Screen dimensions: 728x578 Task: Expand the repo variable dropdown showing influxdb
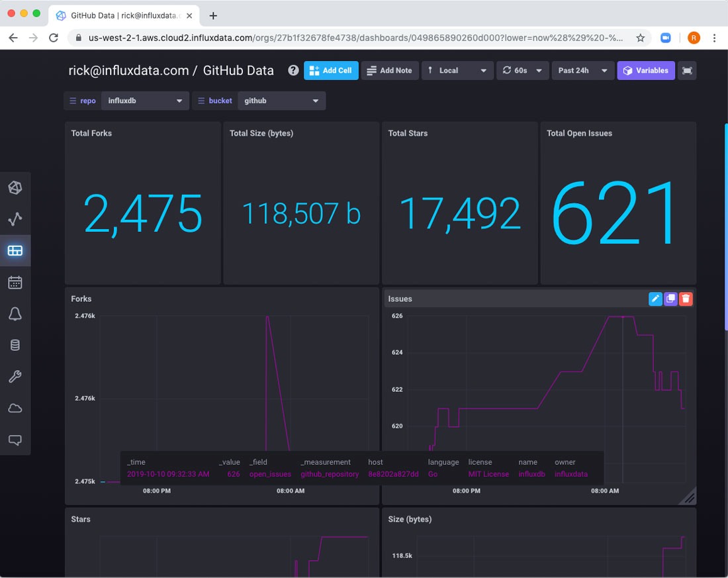click(x=146, y=101)
